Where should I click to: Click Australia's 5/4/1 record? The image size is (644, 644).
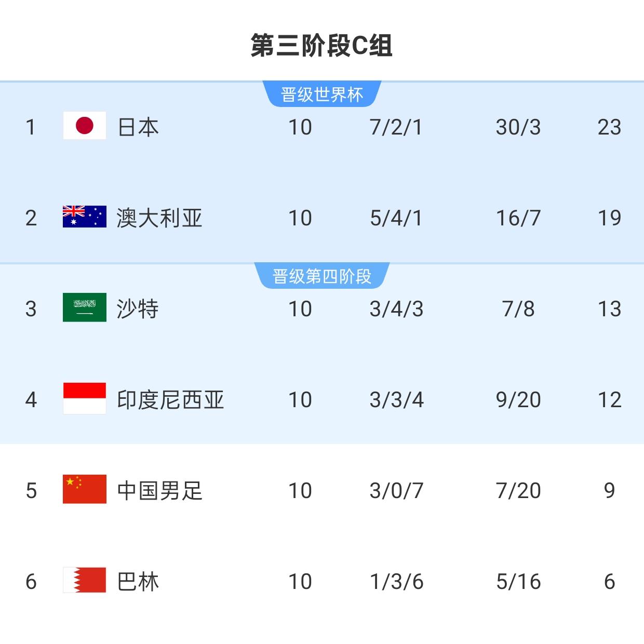pos(396,218)
